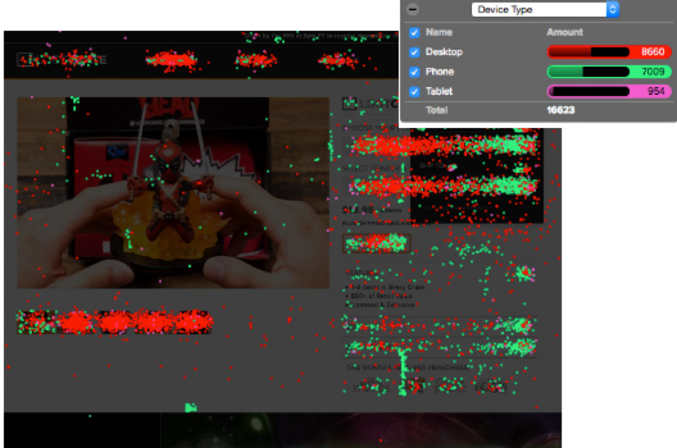Click the pink Tablet amount bar
Viewport: 677px width, 448px height.
point(608,91)
